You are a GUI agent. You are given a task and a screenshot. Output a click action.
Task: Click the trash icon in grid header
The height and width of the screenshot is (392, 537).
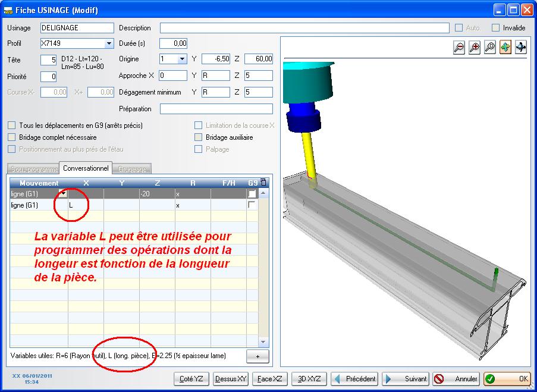[x=263, y=182]
